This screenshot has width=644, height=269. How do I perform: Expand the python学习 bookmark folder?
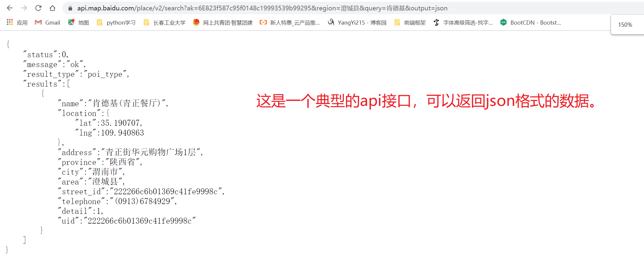point(116,23)
